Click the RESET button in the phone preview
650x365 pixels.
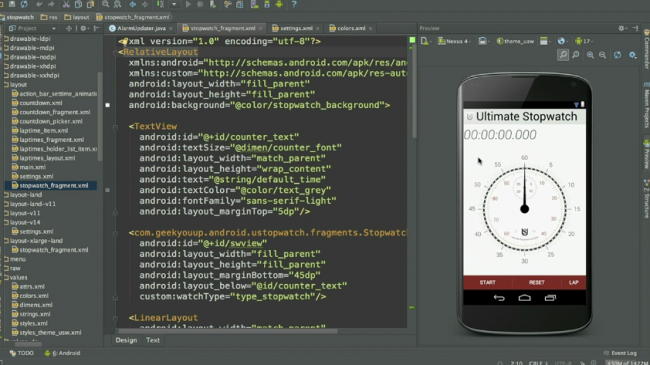coord(536,282)
